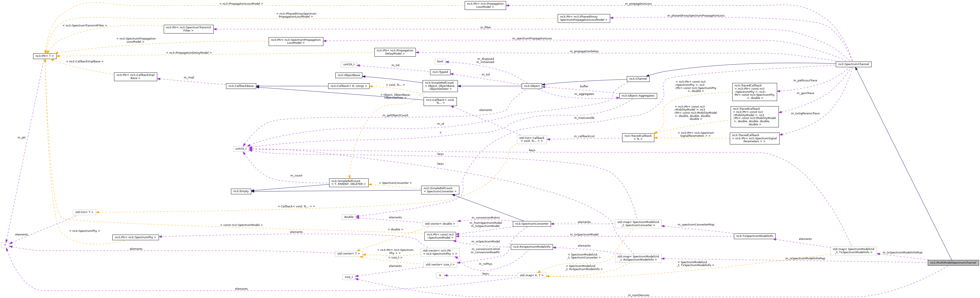Screen dimensions: 980x298
Task: Click the m_numDevices label
Action: tap(638, 295)
